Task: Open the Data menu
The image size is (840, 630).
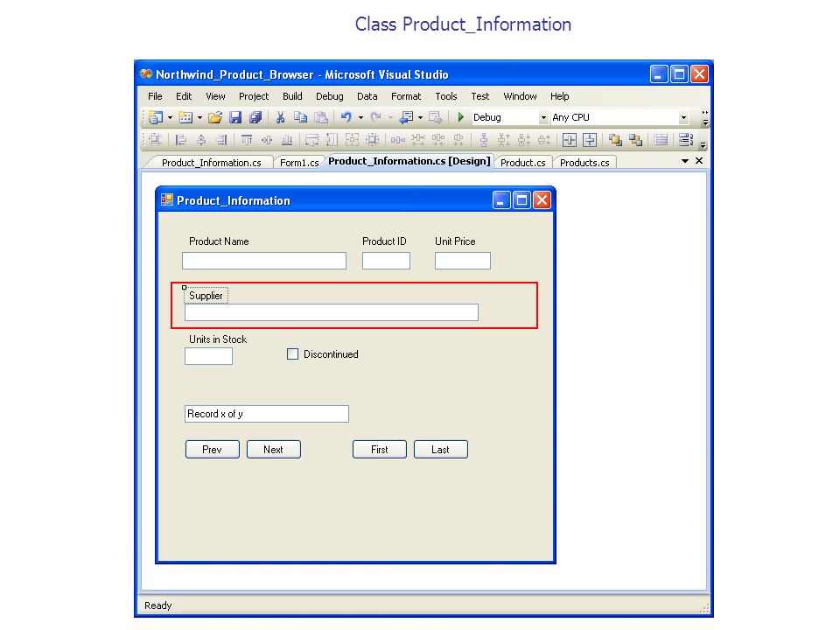Action: 367,96
